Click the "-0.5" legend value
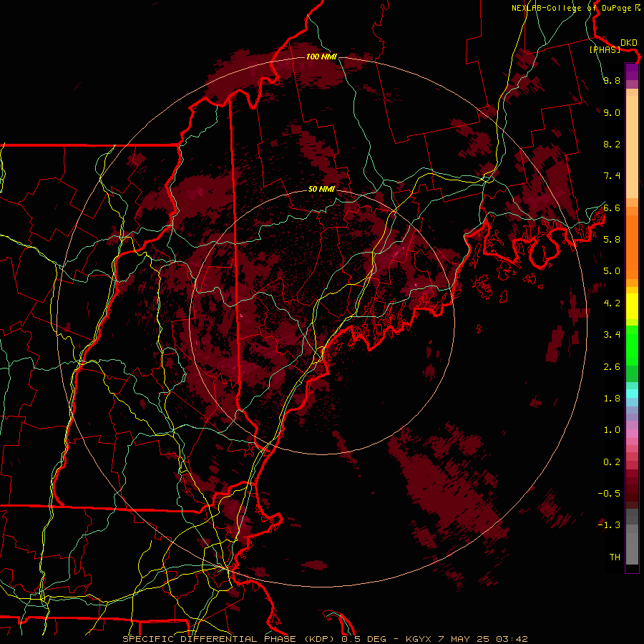This screenshot has height=644, width=644. (609, 494)
